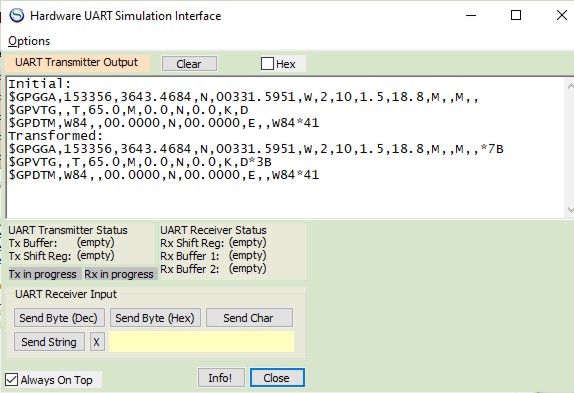Click the Tx Buffer (empty) value
574x393 pixels.
96,243
